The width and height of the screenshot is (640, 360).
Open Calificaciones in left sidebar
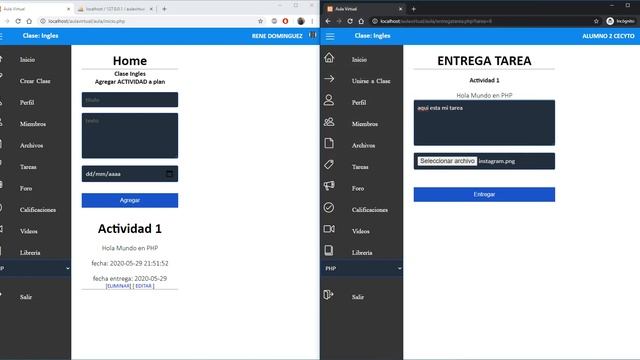(x=38, y=210)
